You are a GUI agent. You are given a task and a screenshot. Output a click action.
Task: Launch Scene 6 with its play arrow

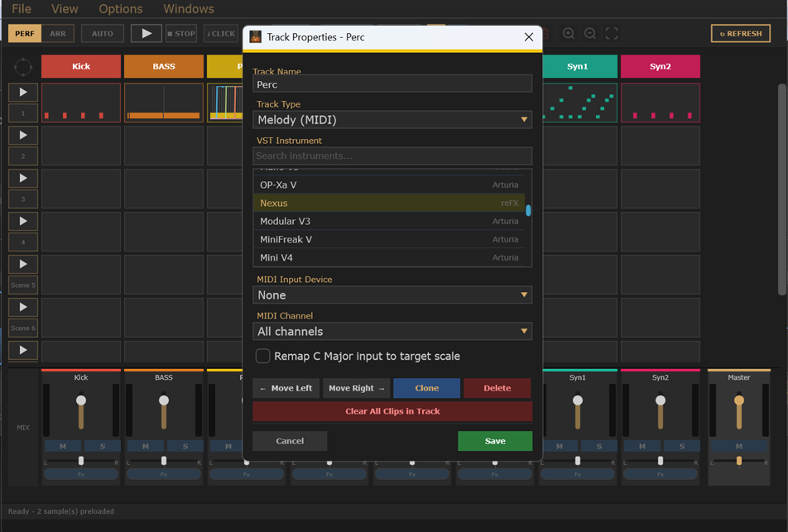pyautogui.click(x=23, y=307)
